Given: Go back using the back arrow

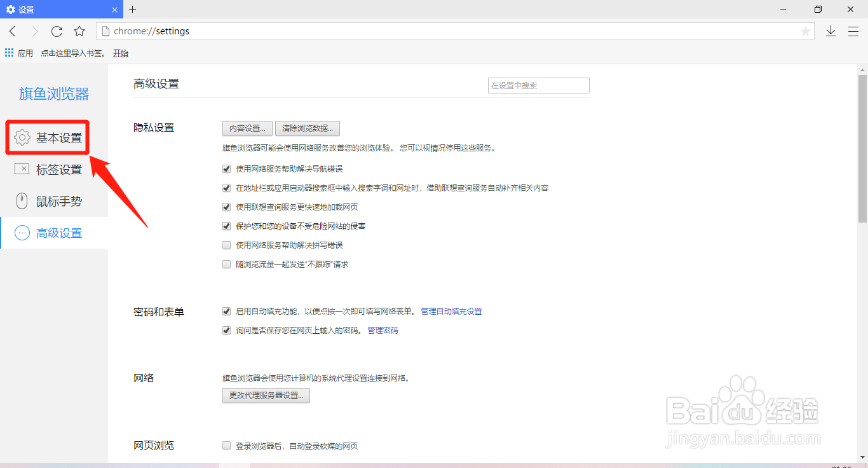Looking at the screenshot, I should coord(13,31).
